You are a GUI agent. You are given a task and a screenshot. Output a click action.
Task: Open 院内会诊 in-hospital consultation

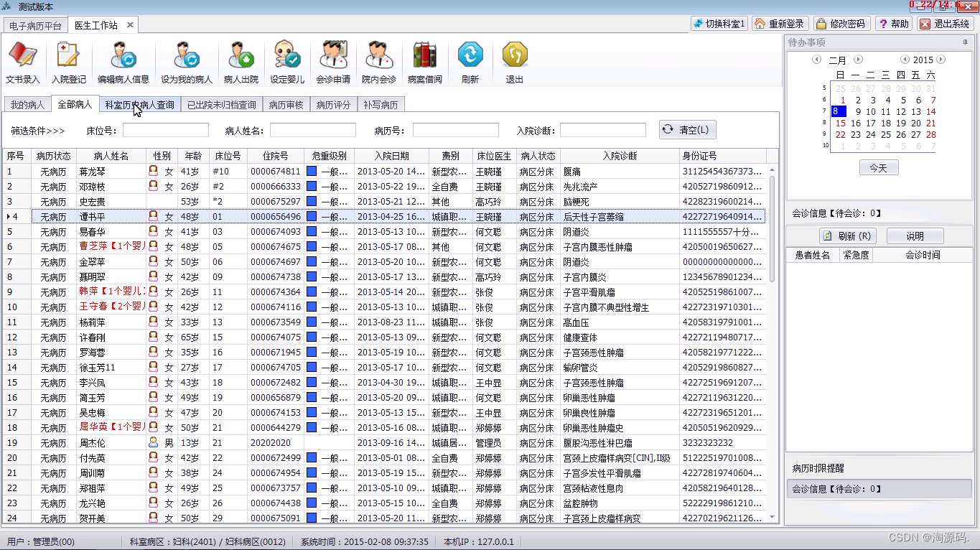click(x=379, y=63)
